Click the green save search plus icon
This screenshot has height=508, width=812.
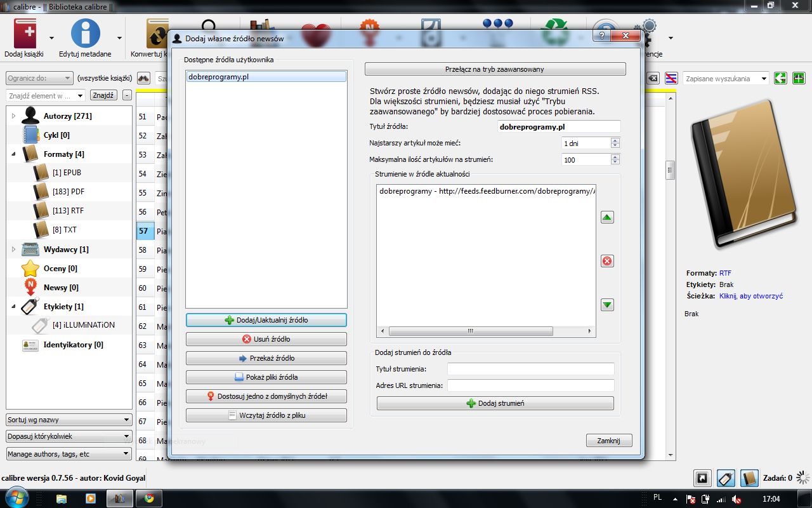799,78
